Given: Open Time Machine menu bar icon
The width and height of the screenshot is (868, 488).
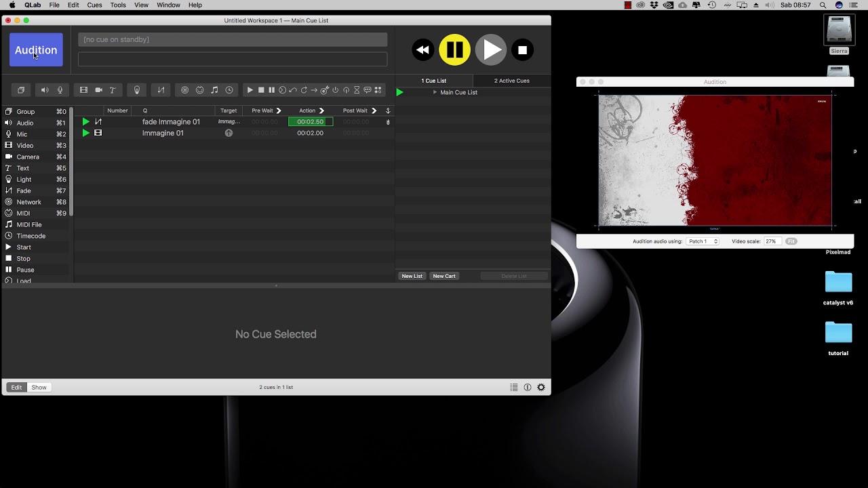Looking at the screenshot, I should [712, 5].
